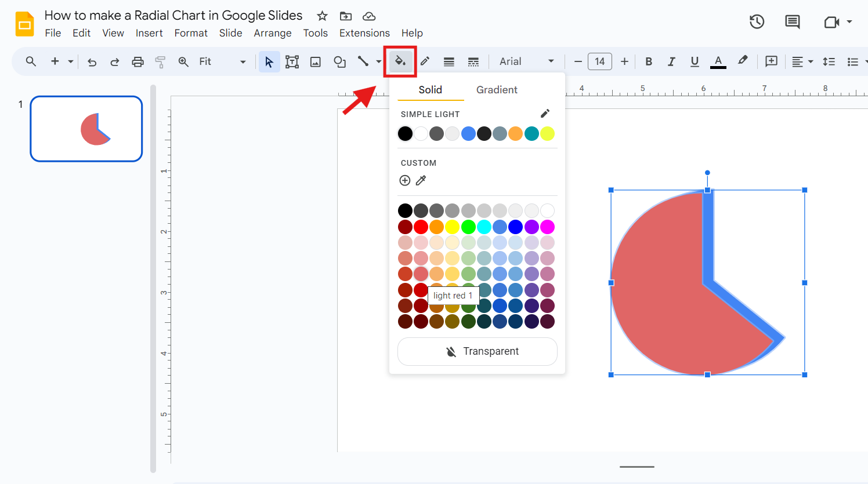The image size is (868, 484).
Task: Edit the Simple Light theme colors pencil
Action: [x=545, y=114]
